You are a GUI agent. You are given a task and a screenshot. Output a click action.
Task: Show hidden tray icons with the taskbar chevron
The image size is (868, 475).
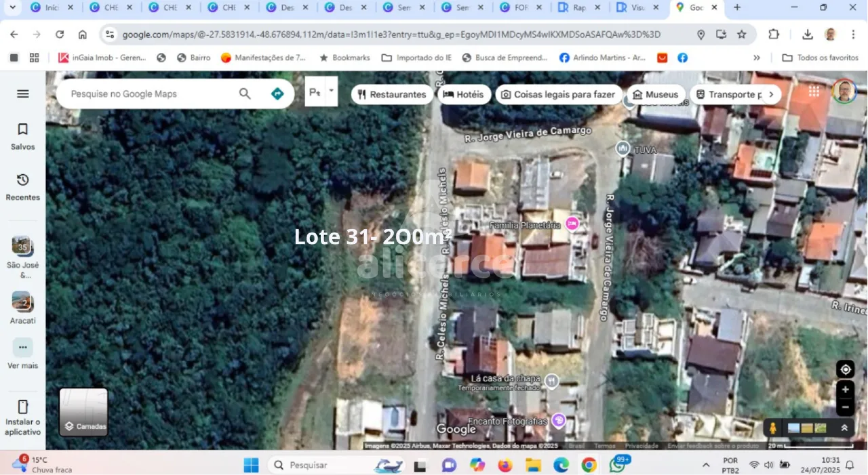coord(706,465)
